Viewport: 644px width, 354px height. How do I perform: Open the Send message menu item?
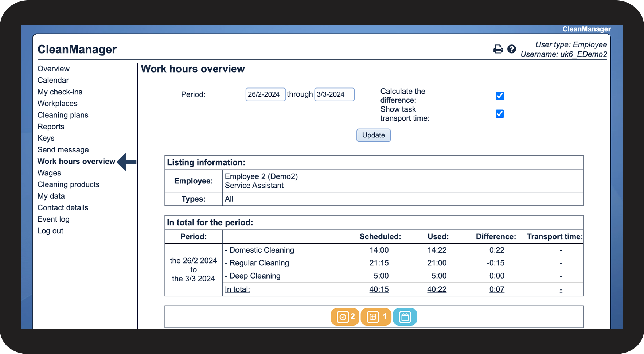[x=63, y=150]
